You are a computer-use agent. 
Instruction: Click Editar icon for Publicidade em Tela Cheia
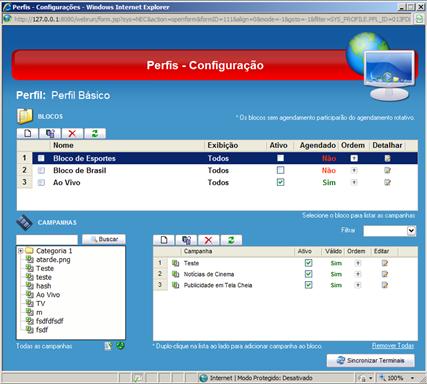point(385,285)
